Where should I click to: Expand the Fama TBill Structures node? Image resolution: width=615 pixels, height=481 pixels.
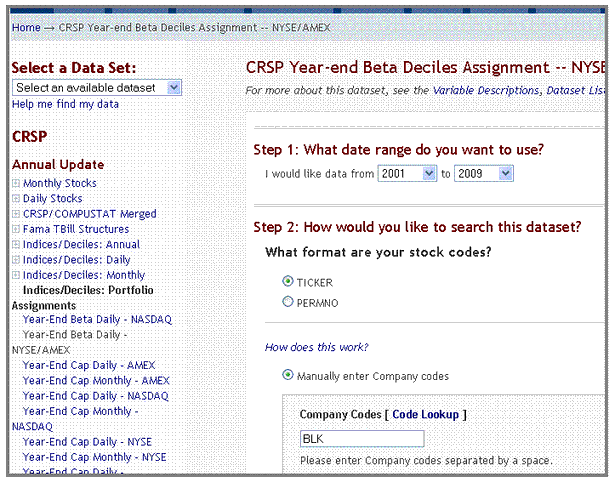pos(16,229)
